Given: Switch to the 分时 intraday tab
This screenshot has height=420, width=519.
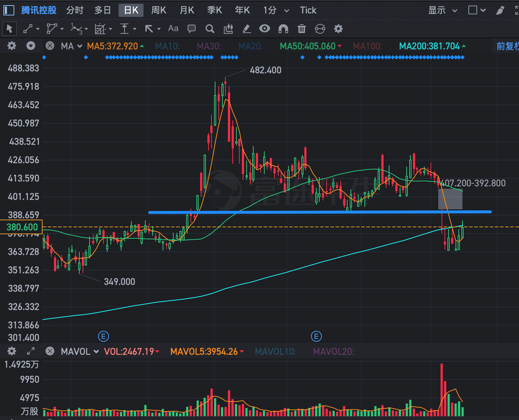Looking at the screenshot, I should point(75,10).
